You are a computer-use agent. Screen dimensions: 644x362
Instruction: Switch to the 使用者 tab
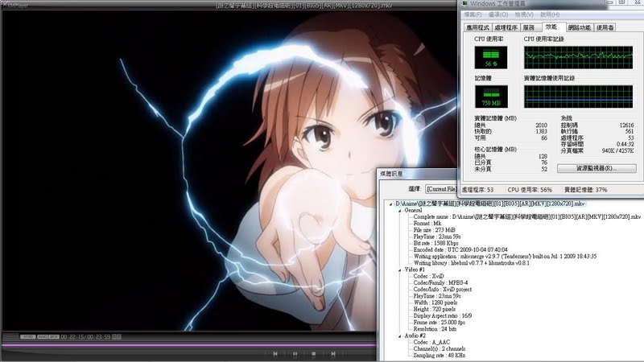(605, 27)
